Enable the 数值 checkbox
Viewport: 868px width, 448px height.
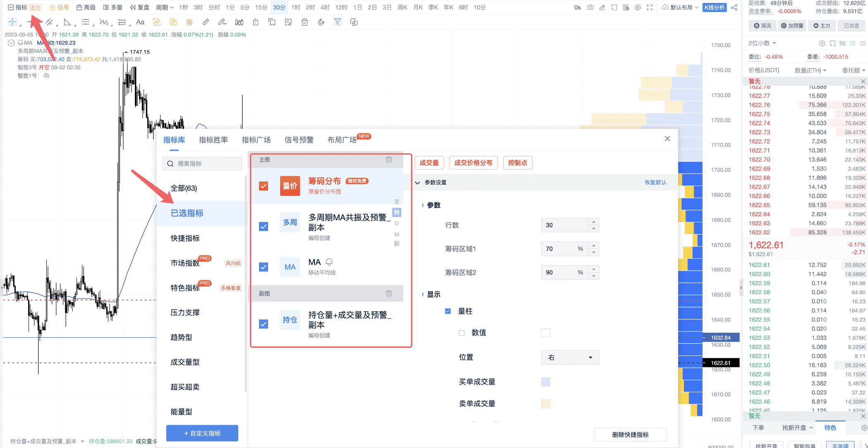[462, 333]
